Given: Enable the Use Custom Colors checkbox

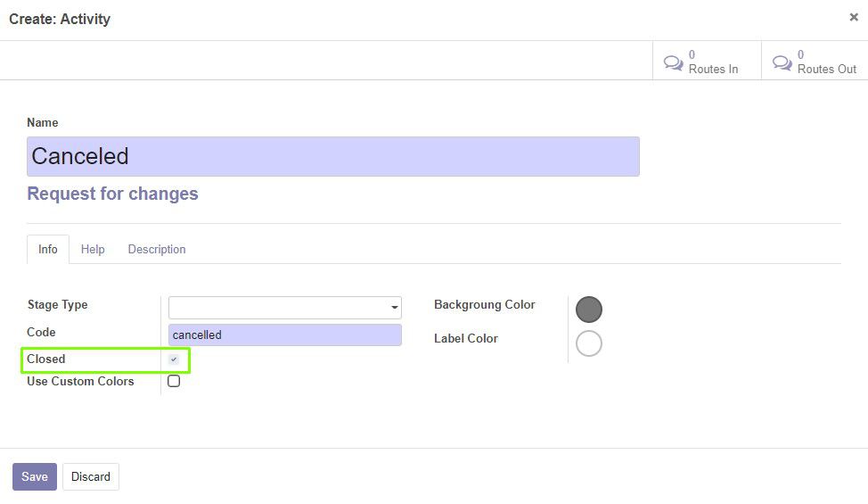Looking at the screenshot, I should [174, 381].
